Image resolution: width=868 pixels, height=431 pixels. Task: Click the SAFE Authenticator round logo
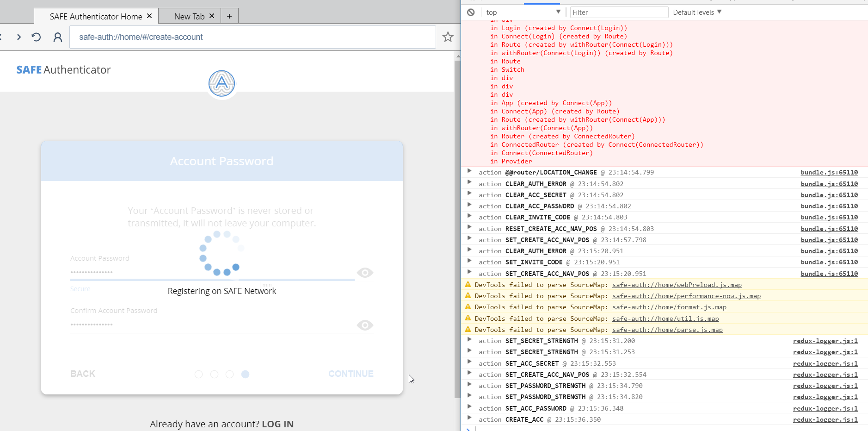(222, 84)
